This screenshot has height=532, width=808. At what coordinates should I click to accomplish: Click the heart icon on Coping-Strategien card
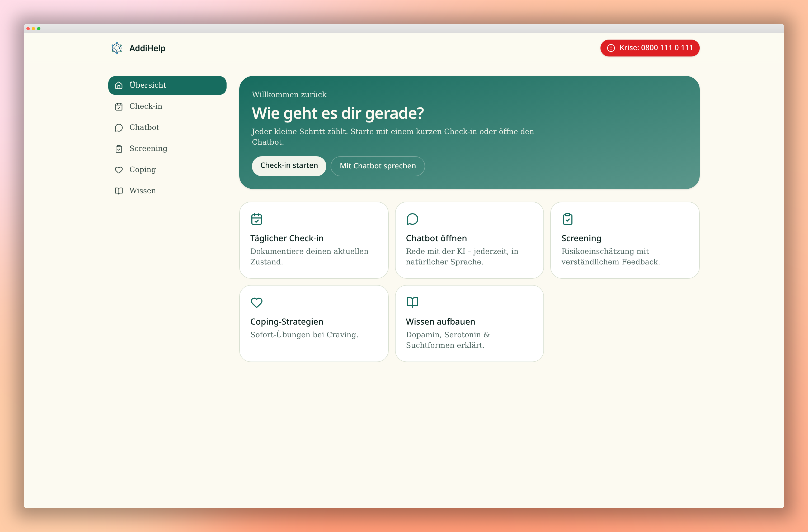point(257,302)
